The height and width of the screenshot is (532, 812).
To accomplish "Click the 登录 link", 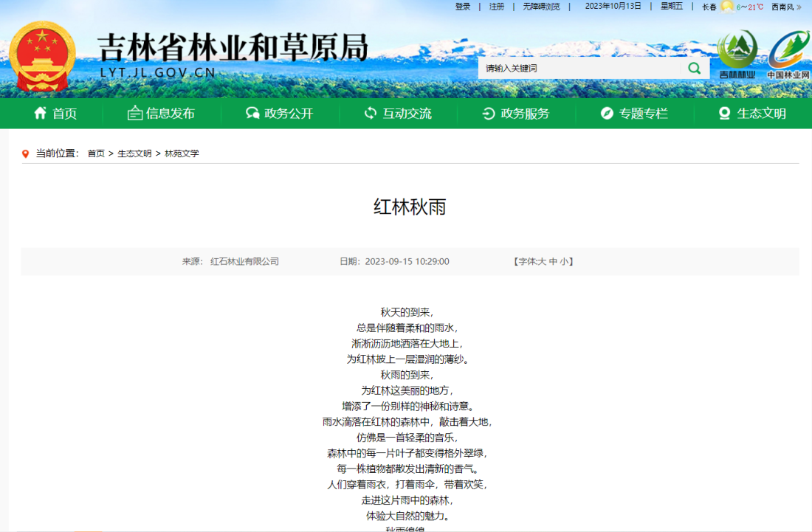I will pos(462,7).
